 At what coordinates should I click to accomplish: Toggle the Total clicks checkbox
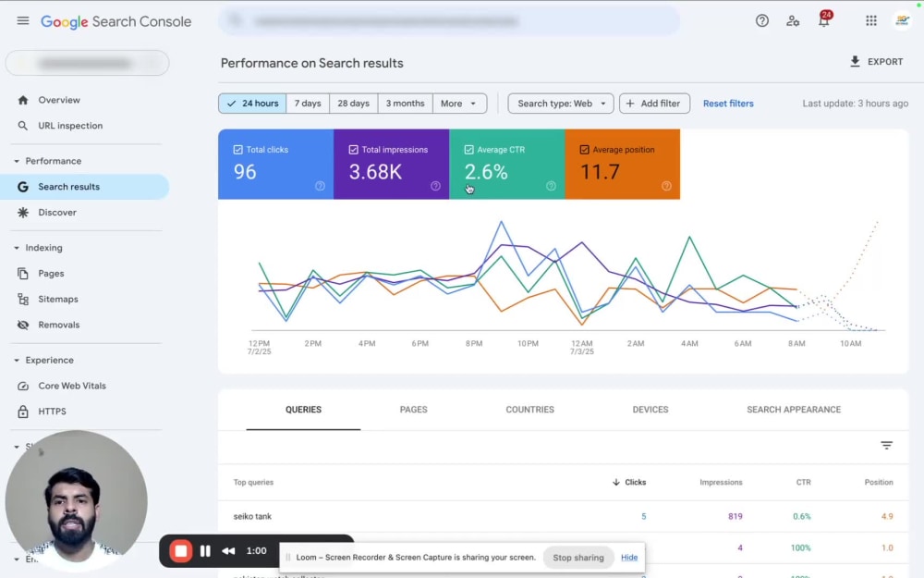click(x=237, y=150)
